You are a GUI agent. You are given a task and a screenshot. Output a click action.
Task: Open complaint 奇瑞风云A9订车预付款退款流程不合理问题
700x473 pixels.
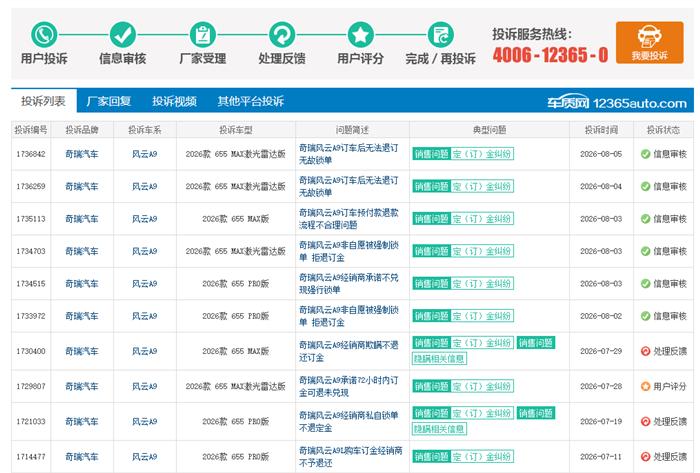point(348,219)
